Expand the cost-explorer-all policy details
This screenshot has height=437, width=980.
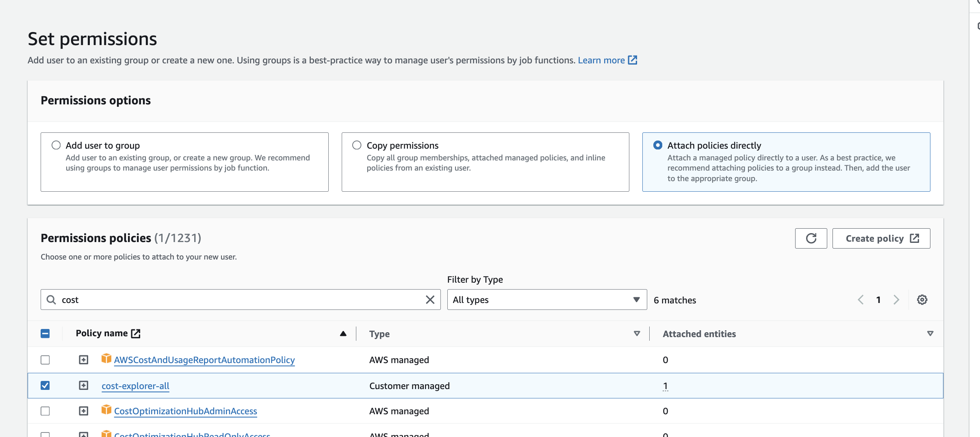pyautogui.click(x=83, y=385)
